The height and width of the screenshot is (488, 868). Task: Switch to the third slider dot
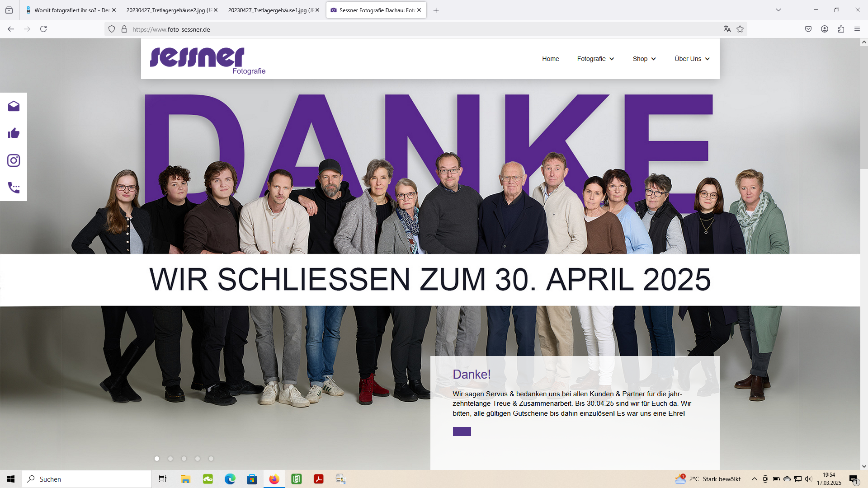[184, 459]
